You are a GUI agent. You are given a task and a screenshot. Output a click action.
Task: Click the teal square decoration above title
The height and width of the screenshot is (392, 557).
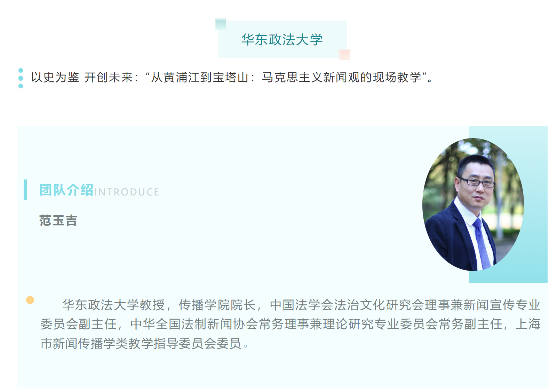[x=221, y=24]
